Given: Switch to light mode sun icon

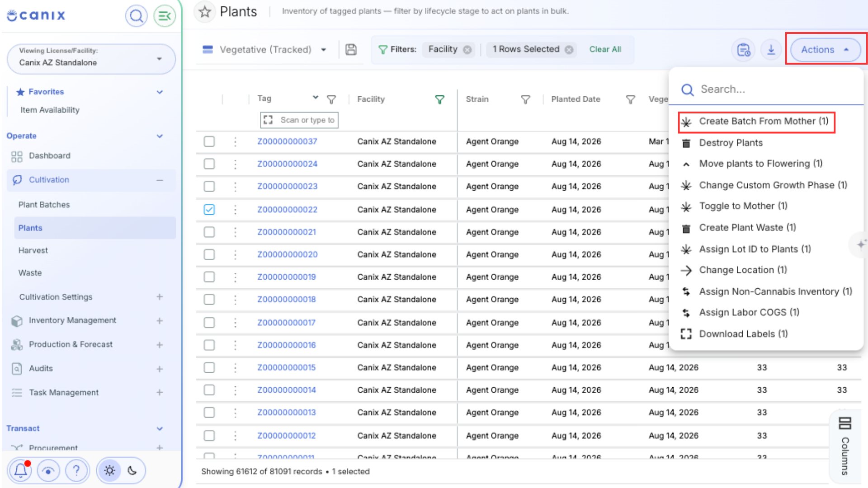Looking at the screenshot, I should [109, 471].
